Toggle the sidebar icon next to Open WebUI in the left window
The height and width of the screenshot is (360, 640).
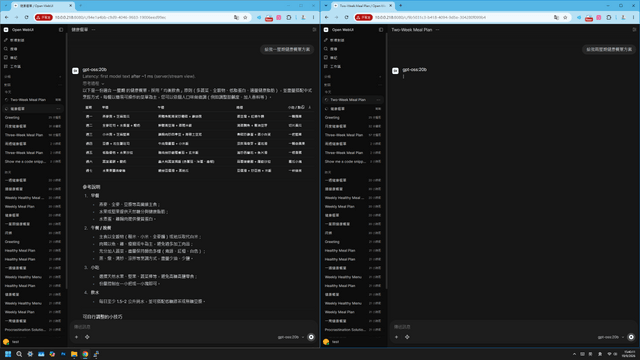pos(61,30)
